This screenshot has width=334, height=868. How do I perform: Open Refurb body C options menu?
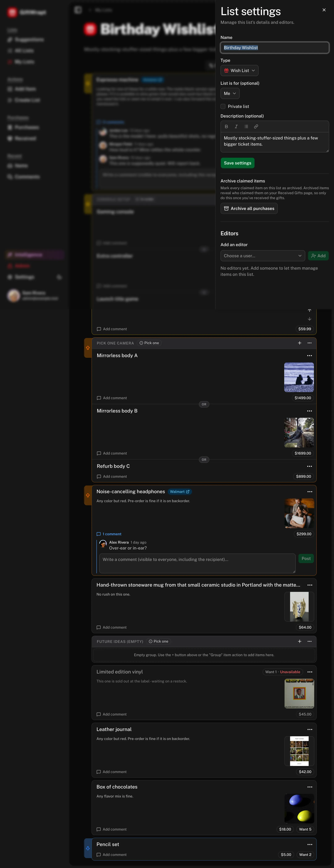coord(309,466)
